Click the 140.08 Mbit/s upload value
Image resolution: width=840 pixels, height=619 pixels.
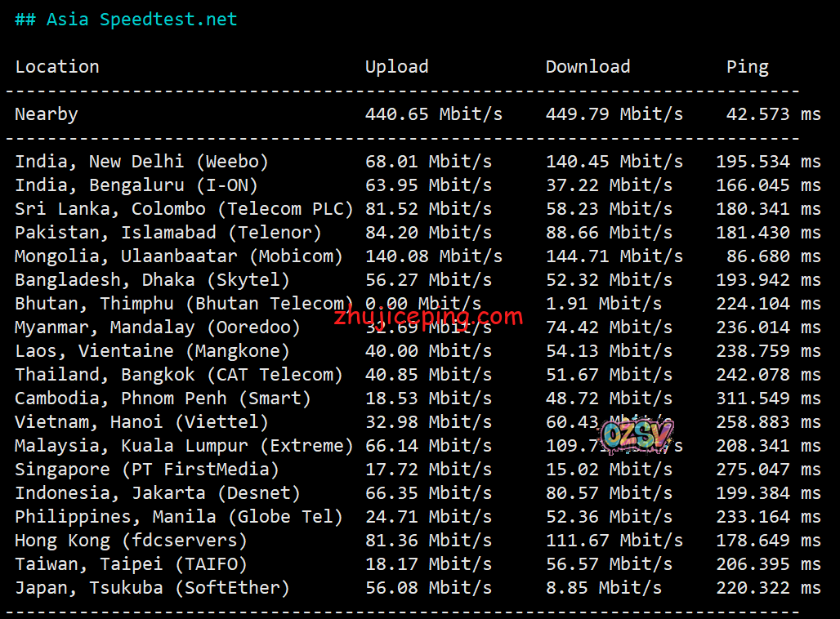(433, 256)
